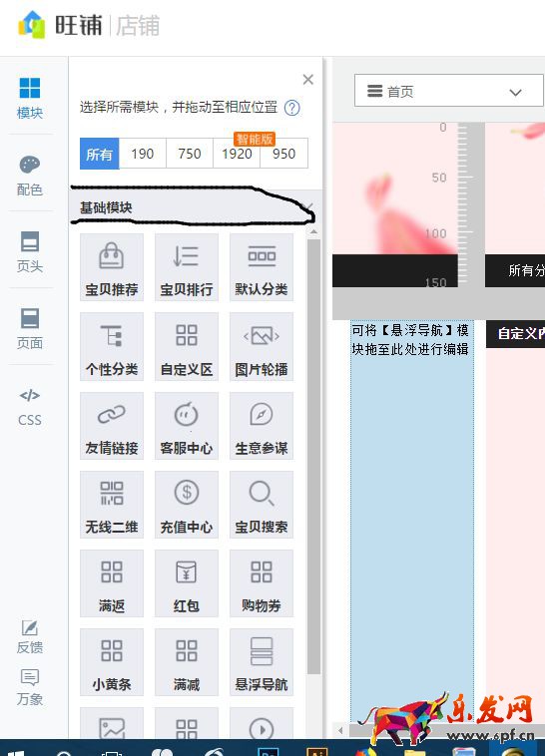
Task: Close the module selection panel
Action: (x=308, y=80)
